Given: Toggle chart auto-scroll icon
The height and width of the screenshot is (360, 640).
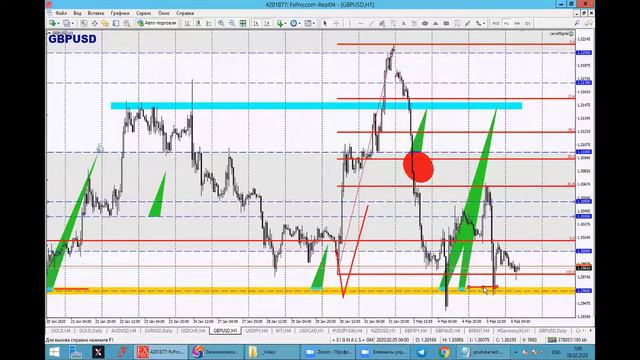Looking at the screenshot, I should pos(256,23).
